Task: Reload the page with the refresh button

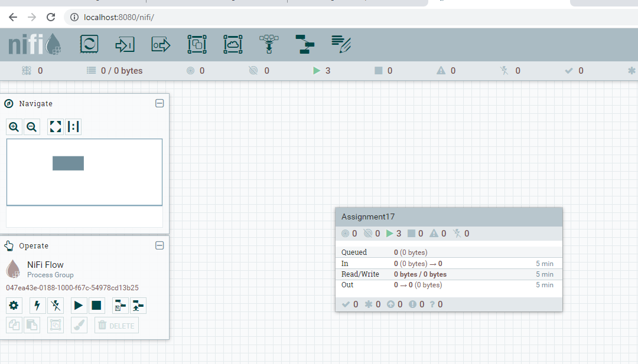Action: coord(51,17)
